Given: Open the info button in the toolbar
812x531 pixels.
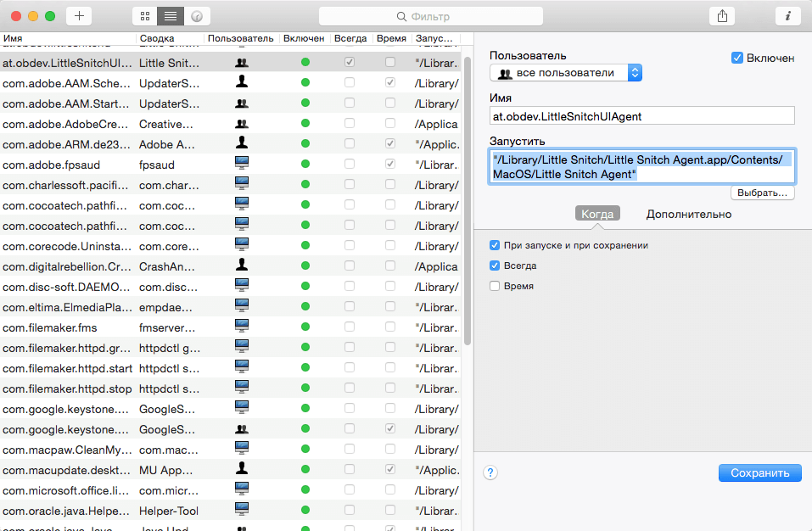Looking at the screenshot, I should [787, 16].
